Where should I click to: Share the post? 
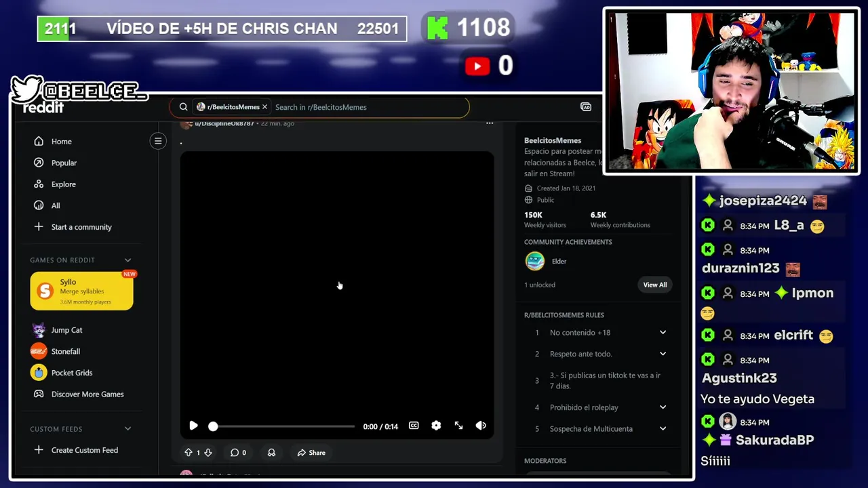click(311, 453)
